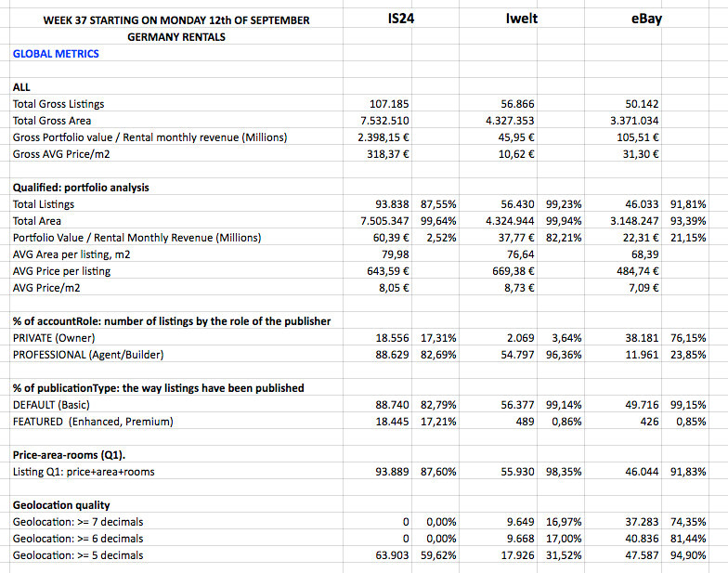
Task: Select the 'Price-area-rooms (Q1).' heading
Action: tap(69, 455)
